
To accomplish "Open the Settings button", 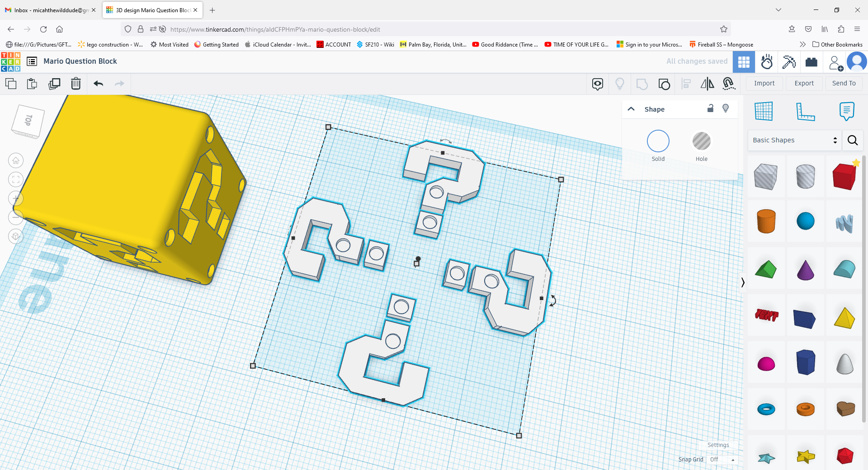I will click(718, 445).
